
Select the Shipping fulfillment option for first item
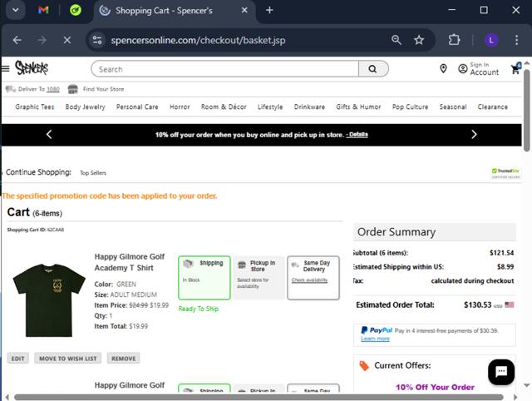tap(204, 278)
